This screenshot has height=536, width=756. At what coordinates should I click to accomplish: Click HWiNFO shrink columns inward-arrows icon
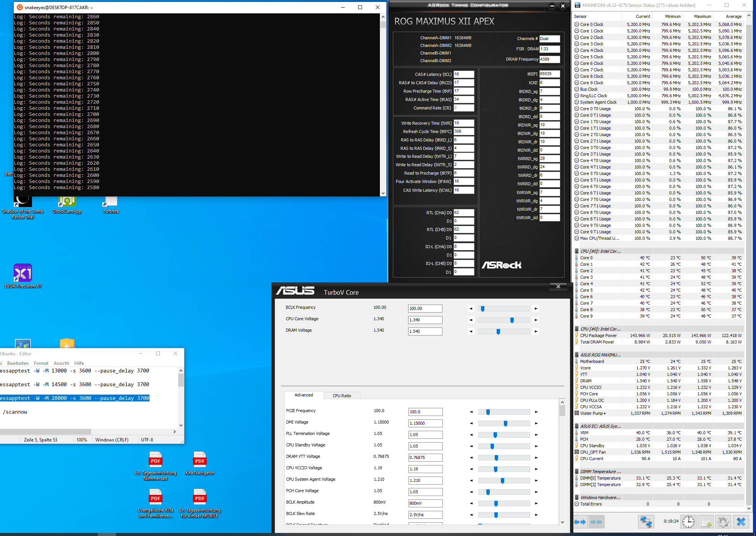pos(597,522)
